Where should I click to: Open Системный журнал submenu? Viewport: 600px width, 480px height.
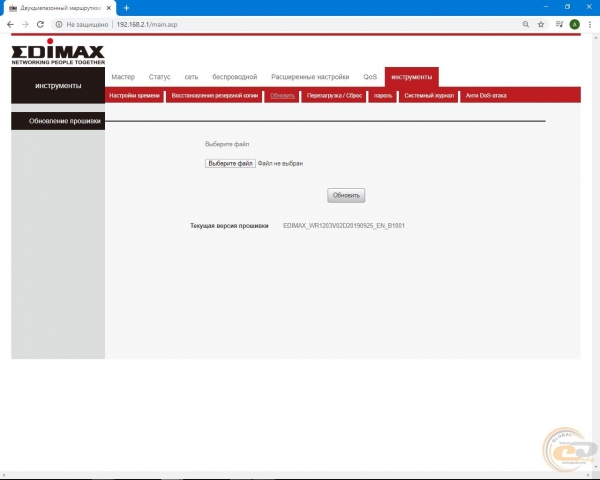429,96
